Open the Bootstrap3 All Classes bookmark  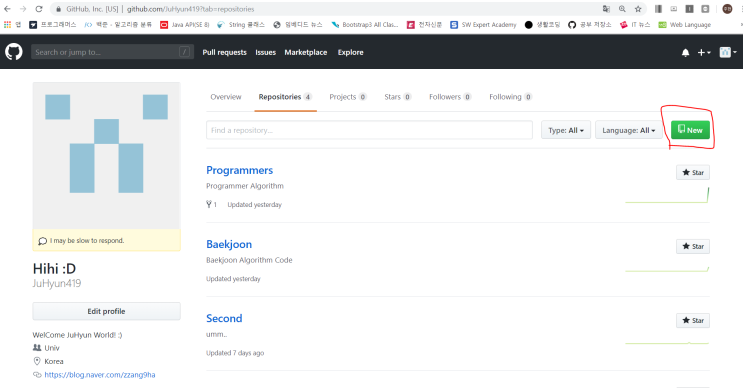364,25
